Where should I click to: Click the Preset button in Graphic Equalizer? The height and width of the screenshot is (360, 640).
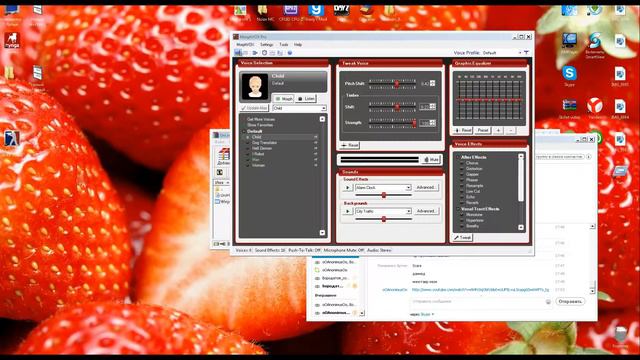483,130
